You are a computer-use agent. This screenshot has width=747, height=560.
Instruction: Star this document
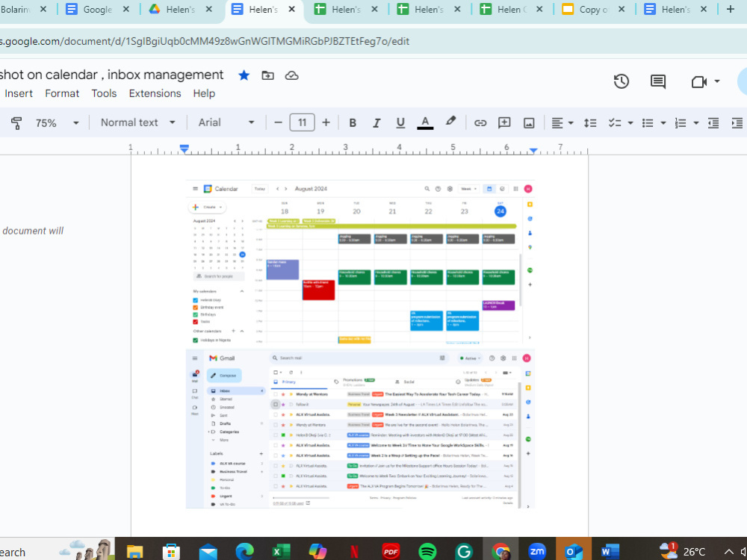244,75
